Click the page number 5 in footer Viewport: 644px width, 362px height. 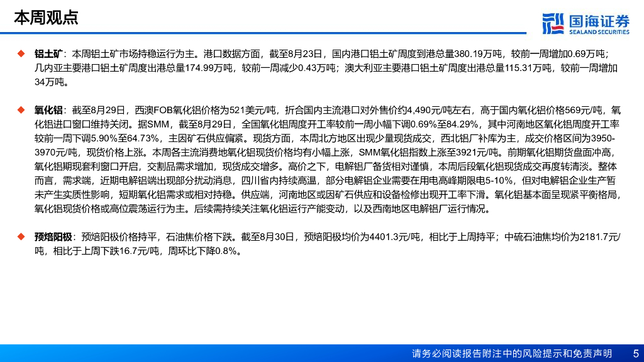tap(636, 353)
